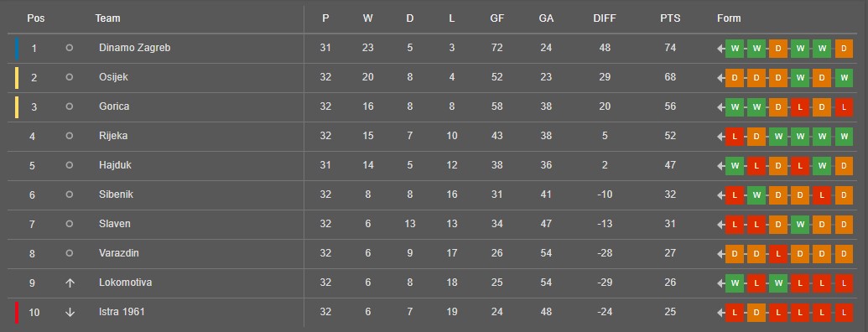Click Osijek's last green W form box
Viewport: 868px width, 332px height.
844,77
